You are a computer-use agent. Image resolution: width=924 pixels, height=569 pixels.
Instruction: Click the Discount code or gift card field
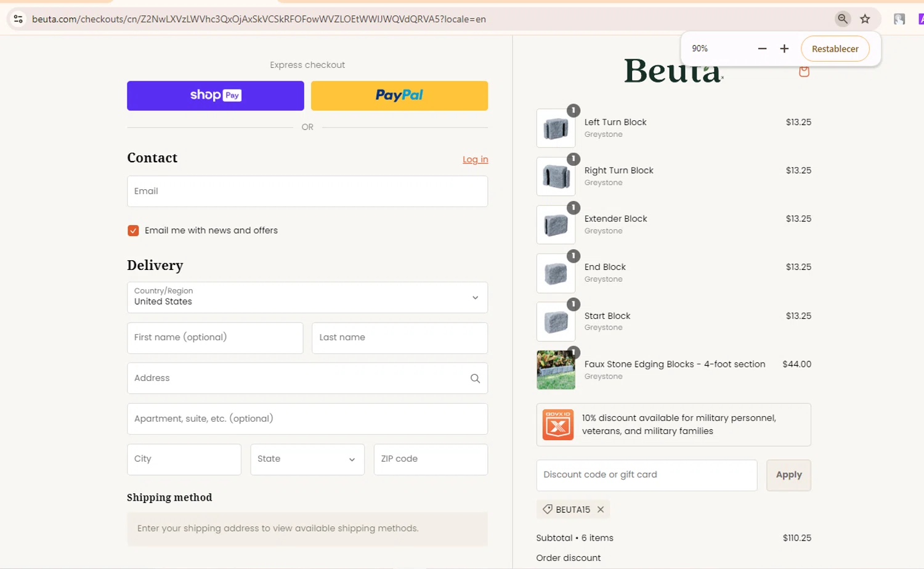point(647,475)
